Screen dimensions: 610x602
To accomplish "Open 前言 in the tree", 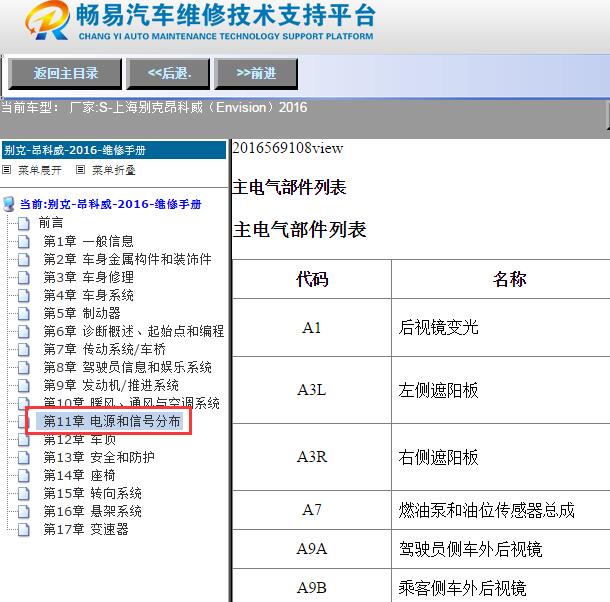I will [x=51, y=223].
